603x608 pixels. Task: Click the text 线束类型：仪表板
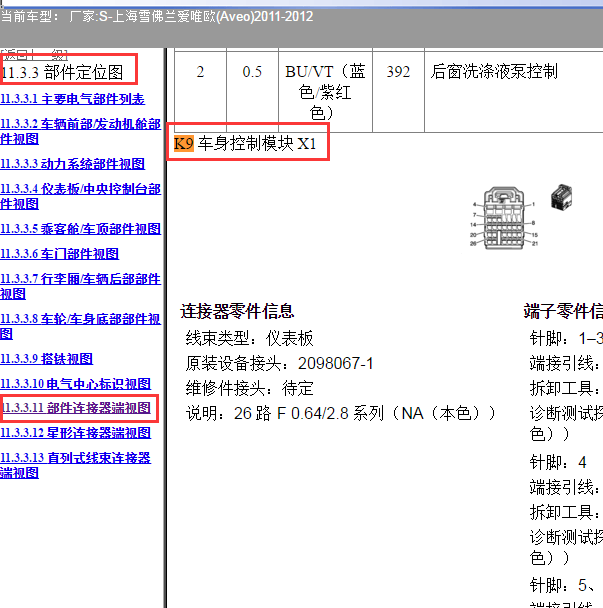249,339
